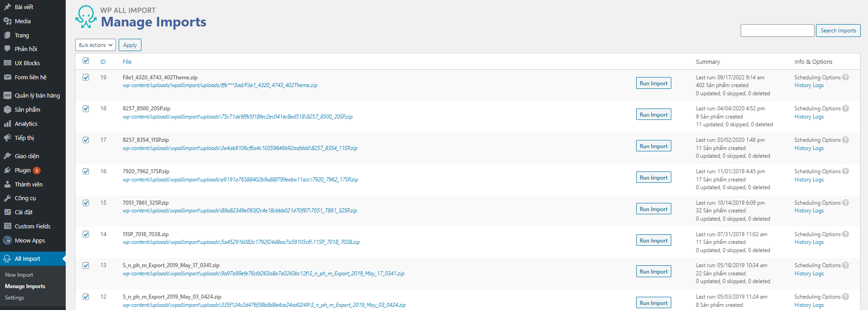
Task: Open the Bulk Actions dropdown
Action: coord(95,45)
